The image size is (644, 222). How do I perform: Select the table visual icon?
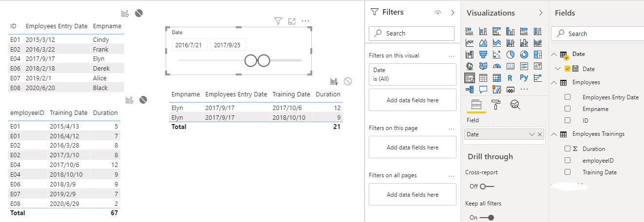click(483, 78)
